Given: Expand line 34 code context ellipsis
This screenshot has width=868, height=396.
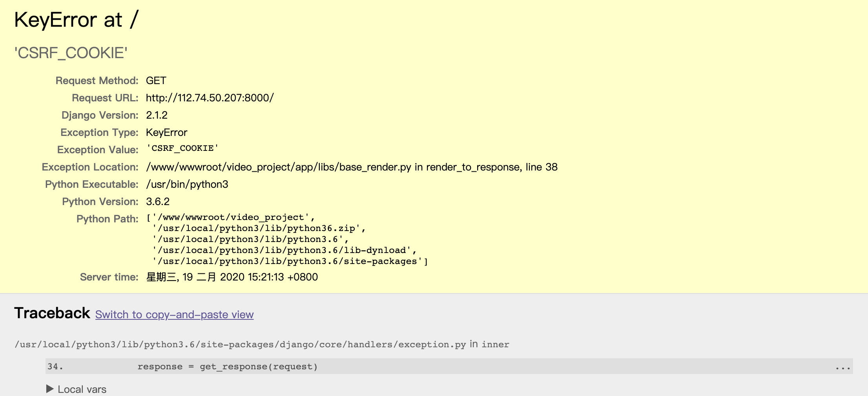Looking at the screenshot, I should pos(842,367).
